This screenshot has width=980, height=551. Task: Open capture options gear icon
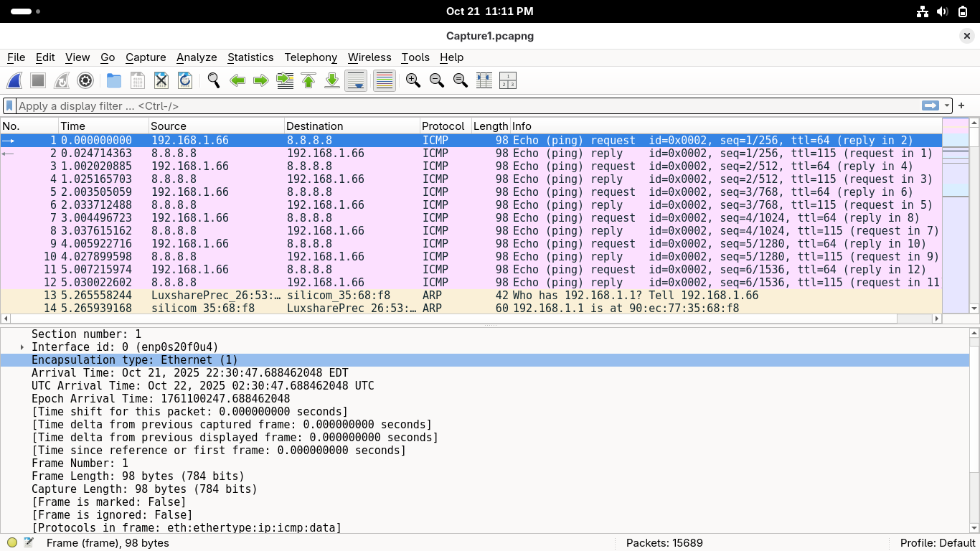[x=85, y=81]
